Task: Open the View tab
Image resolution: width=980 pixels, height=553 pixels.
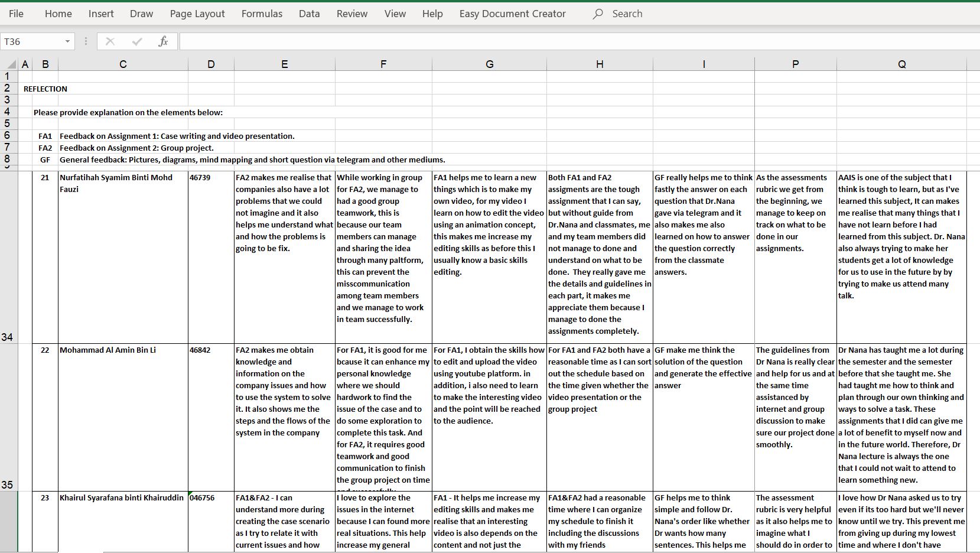Action: pos(395,14)
